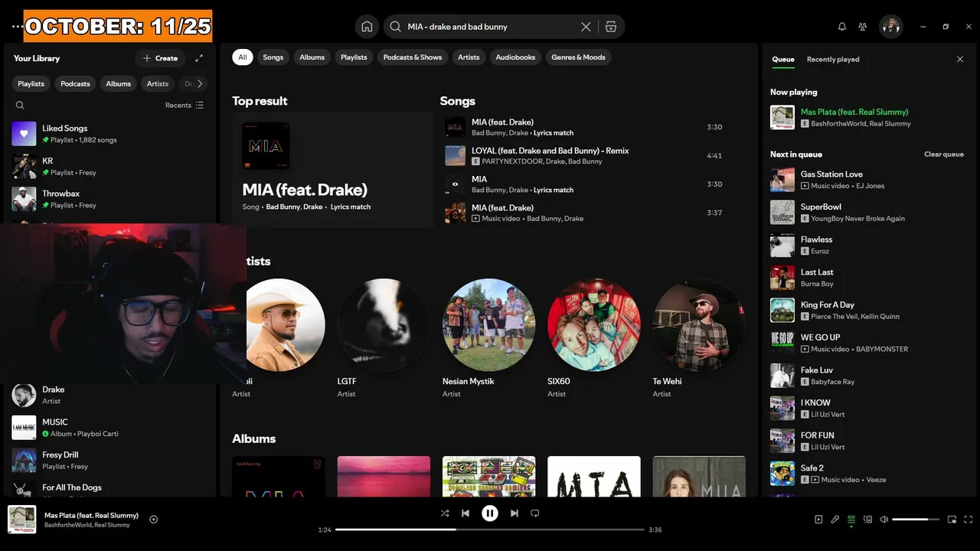980x551 pixels.
Task: Open KR playlist in library
Action: (110, 166)
